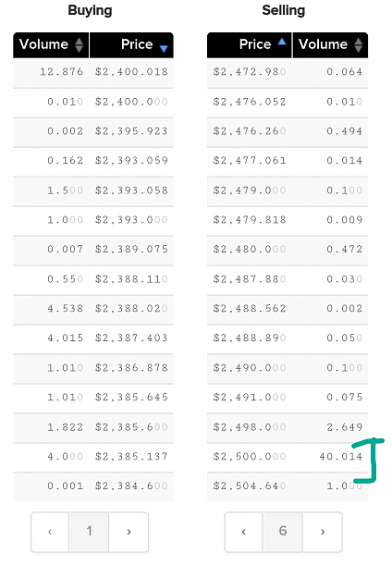Sort Buying table by Volume column
This screenshot has height=578, width=392.
[79, 45]
